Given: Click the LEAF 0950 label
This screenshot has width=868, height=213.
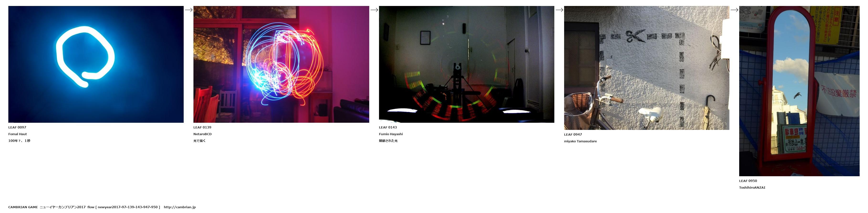Looking at the screenshot, I should 748,181.
